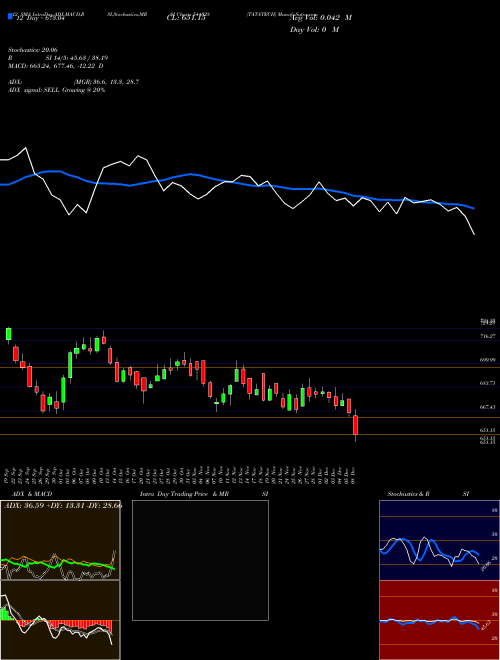Click the (MGR) 36.6, 13.3, 28.7 values
The width and height of the screenshot is (500, 660).
(x=106, y=82)
